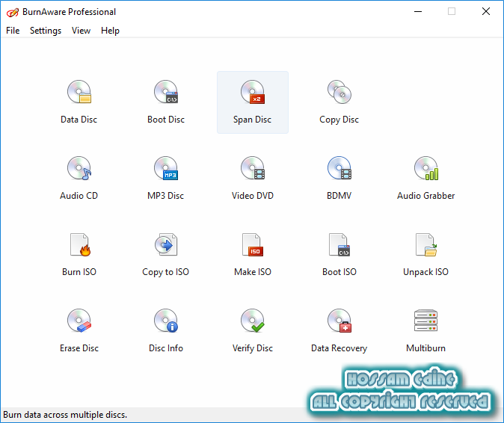
Task: Launch the Unpack ISO tool
Action: 426,255
